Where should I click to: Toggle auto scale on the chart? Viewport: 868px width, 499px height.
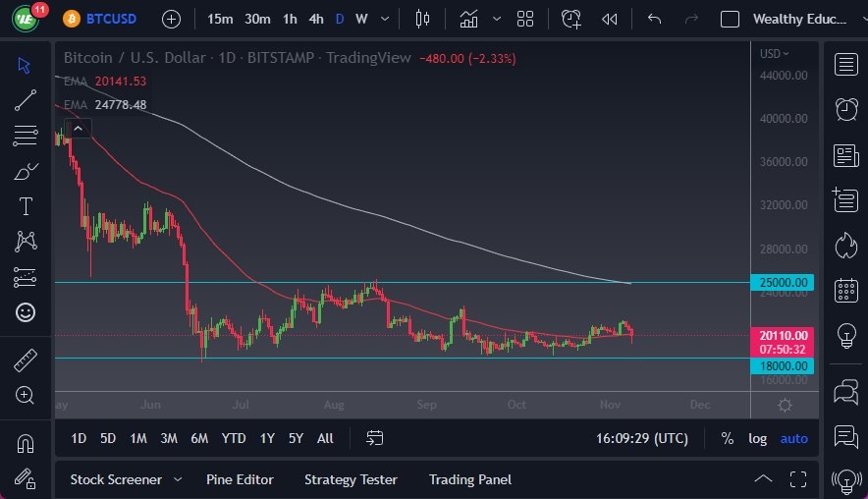pos(793,438)
